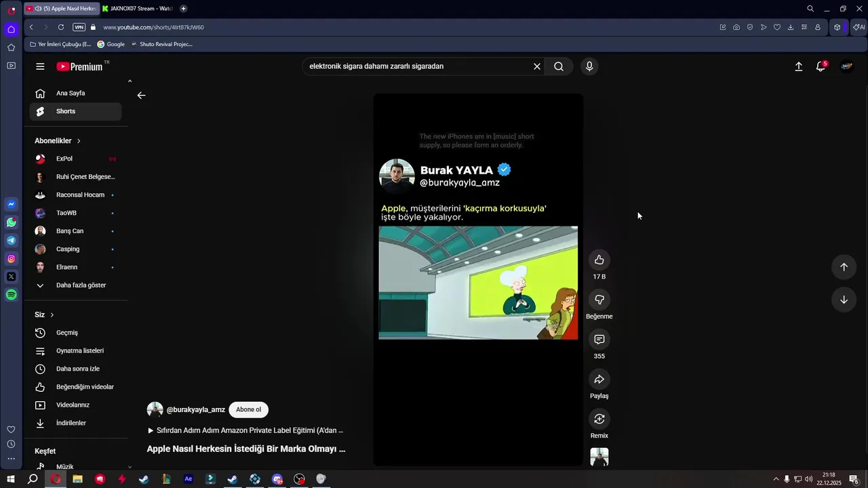Open WhatsApp in Opera sidebar
The height and width of the screenshot is (488, 868).
coord(12,222)
